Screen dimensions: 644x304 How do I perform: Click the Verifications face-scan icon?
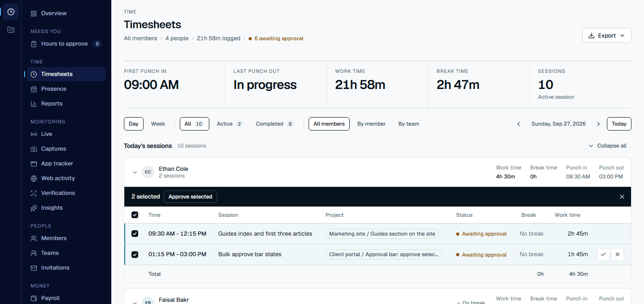[34, 193]
